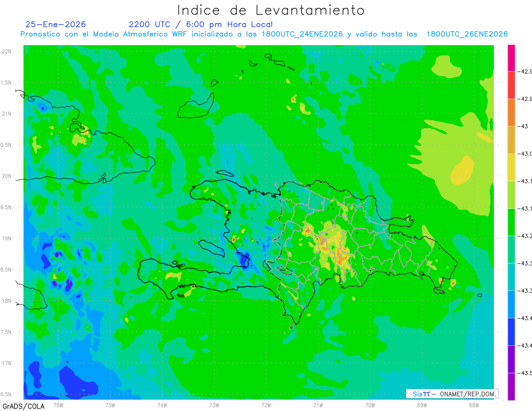532x411 pixels.
Task: Click the title 'Indice de Levantamiento'
Action: click(271, 10)
